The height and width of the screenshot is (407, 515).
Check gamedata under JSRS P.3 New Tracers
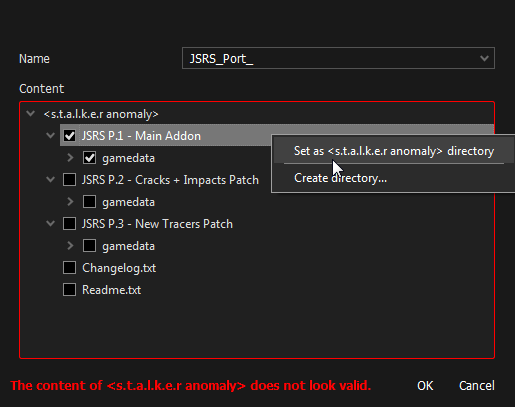coord(89,246)
